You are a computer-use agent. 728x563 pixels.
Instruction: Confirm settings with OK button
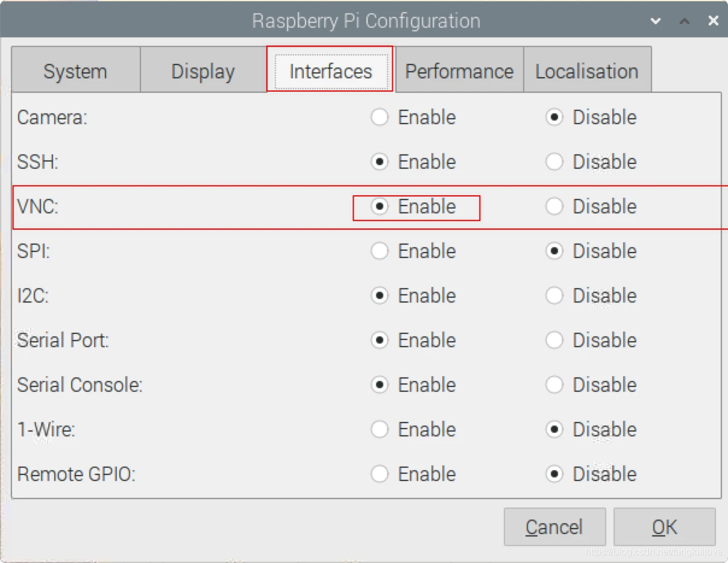(x=665, y=527)
